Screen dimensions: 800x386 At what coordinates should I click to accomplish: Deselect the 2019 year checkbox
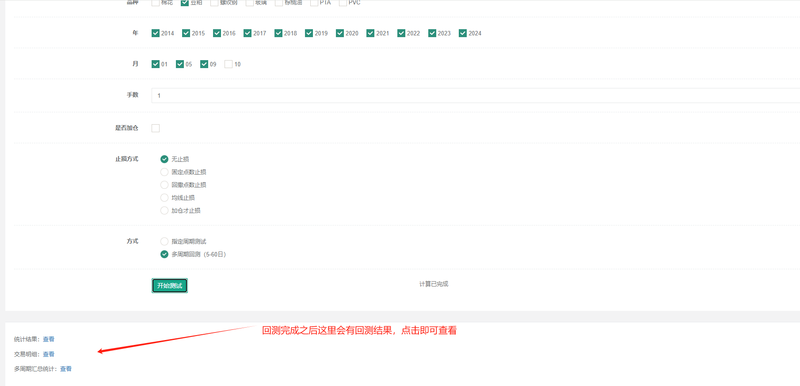(x=309, y=33)
